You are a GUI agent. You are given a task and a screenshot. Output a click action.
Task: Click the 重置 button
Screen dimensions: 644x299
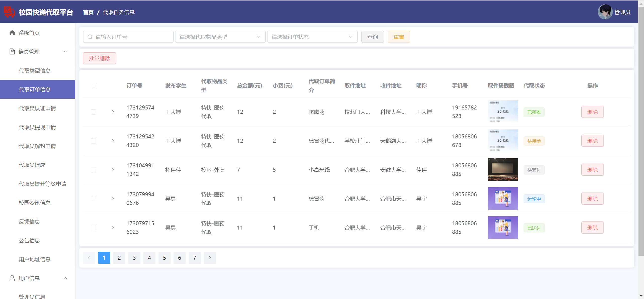(398, 37)
